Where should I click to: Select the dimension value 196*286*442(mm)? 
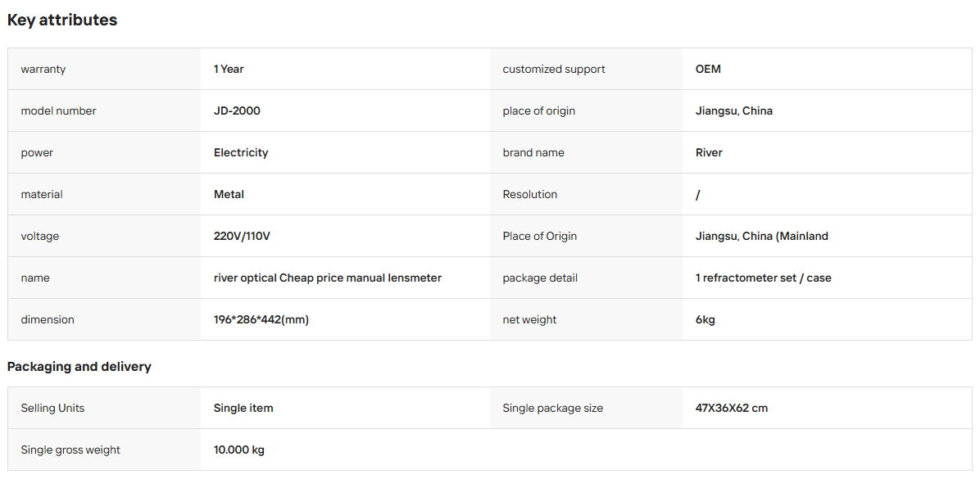(261, 320)
